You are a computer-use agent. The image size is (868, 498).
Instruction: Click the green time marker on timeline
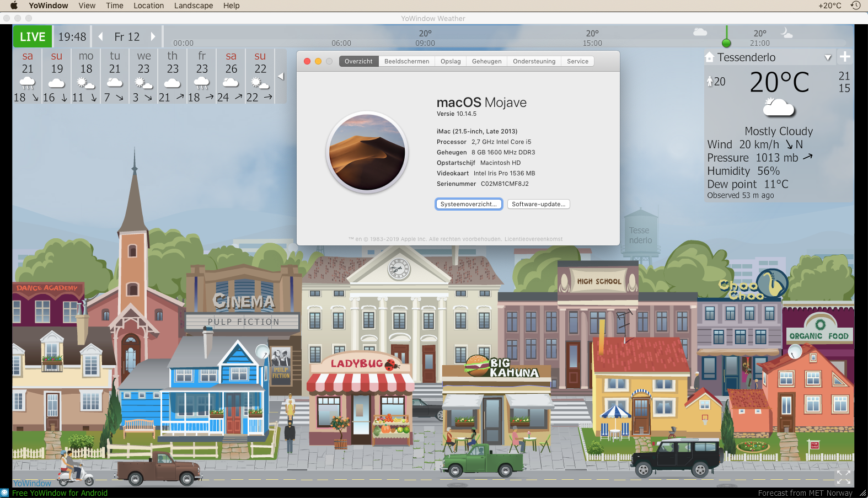click(x=726, y=42)
